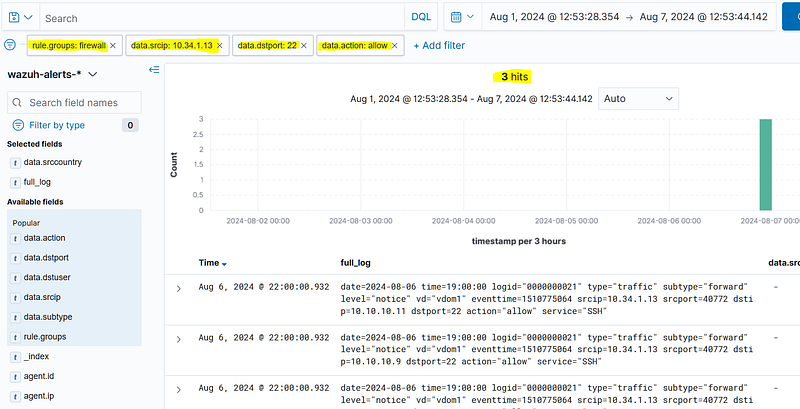The height and width of the screenshot is (409, 800).
Task: Open the Auto interval dropdown
Action: pos(638,99)
